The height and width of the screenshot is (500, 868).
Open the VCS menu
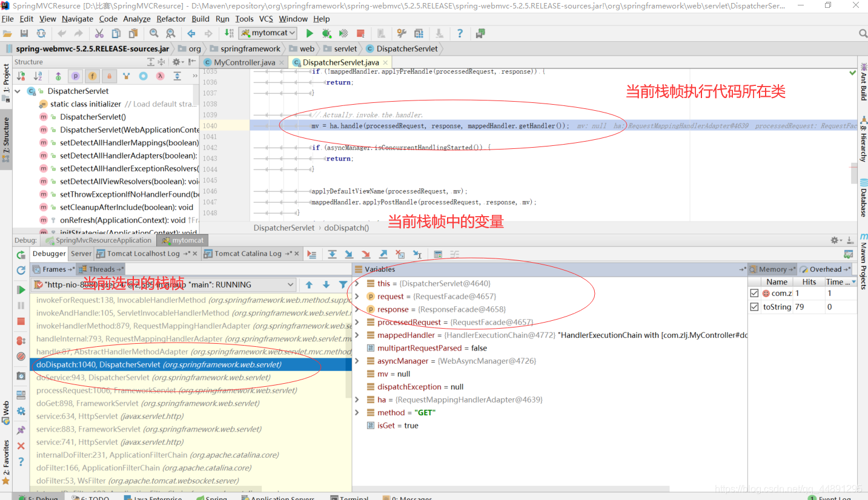coord(267,19)
